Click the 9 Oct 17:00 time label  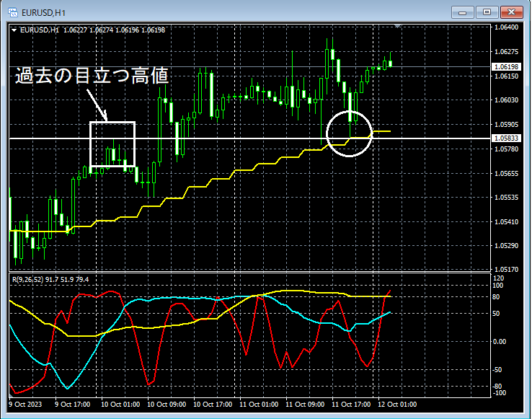tap(73, 405)
